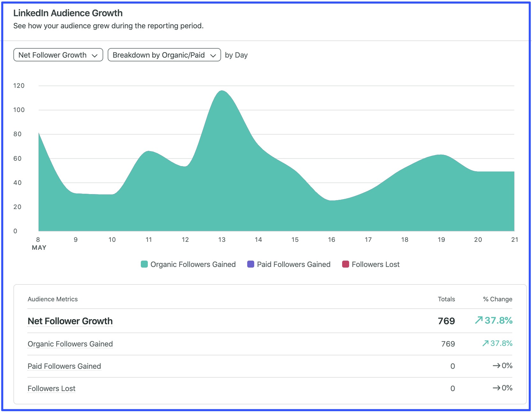
Task: Click the green 37.8% change indicator
Action: point(498,321)
